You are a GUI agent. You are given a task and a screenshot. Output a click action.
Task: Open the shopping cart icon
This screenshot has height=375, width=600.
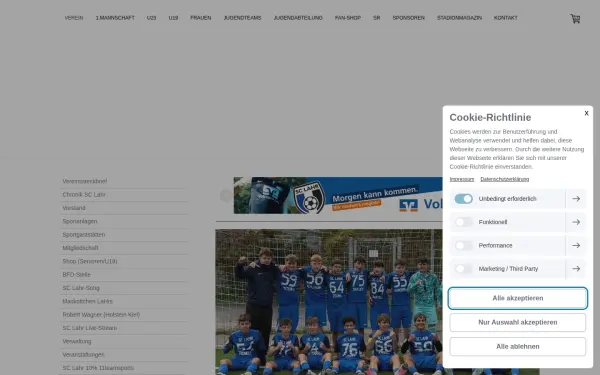coord(575,18)
